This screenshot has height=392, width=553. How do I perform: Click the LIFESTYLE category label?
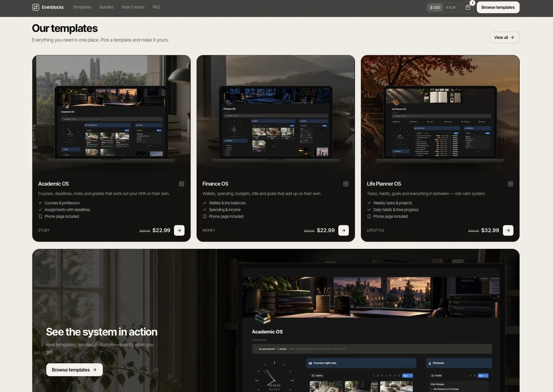pyautogui.click(x=375, y=230)
